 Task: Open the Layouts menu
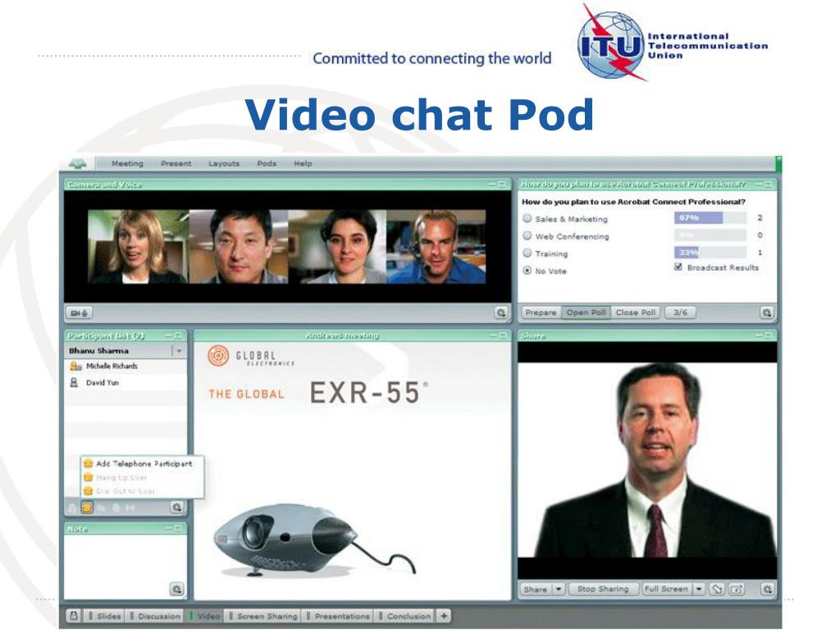(224, 163)
